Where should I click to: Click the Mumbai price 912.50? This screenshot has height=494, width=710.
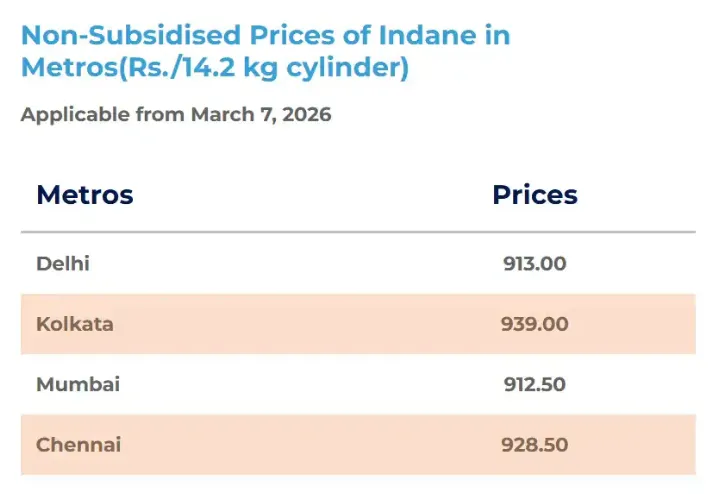[x=534, y=384]
